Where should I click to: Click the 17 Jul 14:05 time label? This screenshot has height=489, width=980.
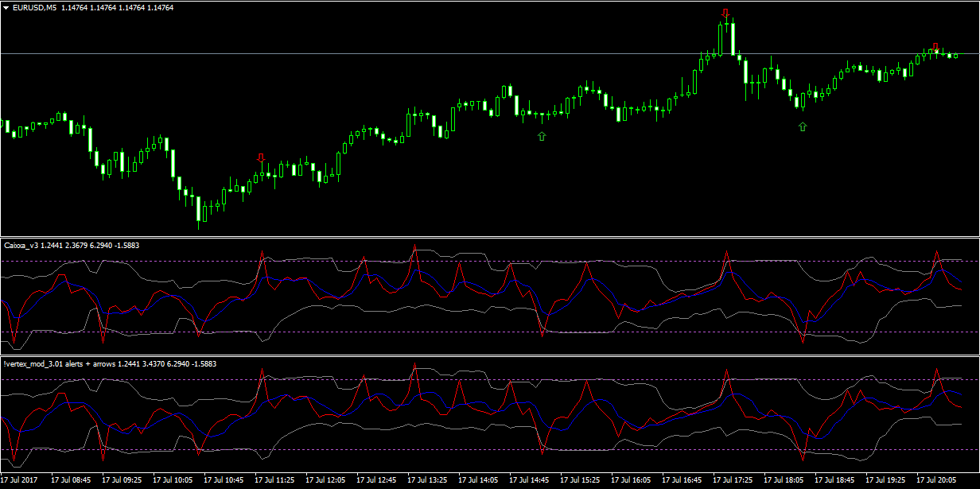pos(478,480)
